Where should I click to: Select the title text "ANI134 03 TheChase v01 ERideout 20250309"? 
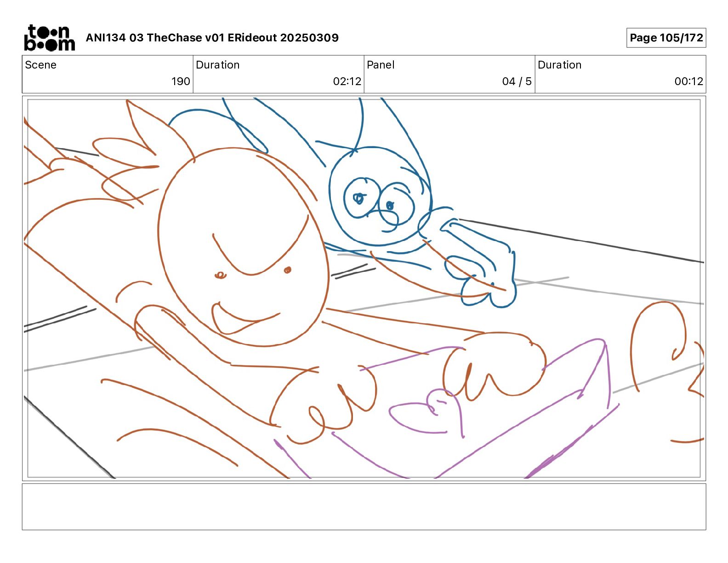click(x=212, y=38)
